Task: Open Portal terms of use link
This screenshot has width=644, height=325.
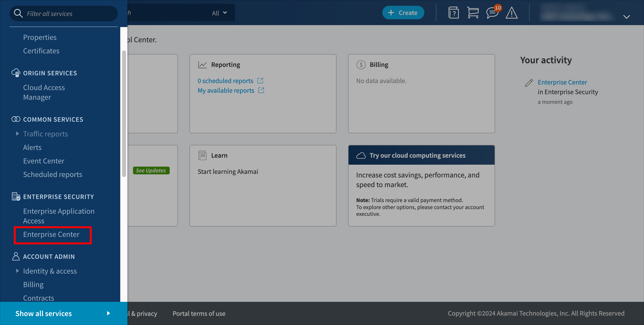Action: click(x=199, y=313)
